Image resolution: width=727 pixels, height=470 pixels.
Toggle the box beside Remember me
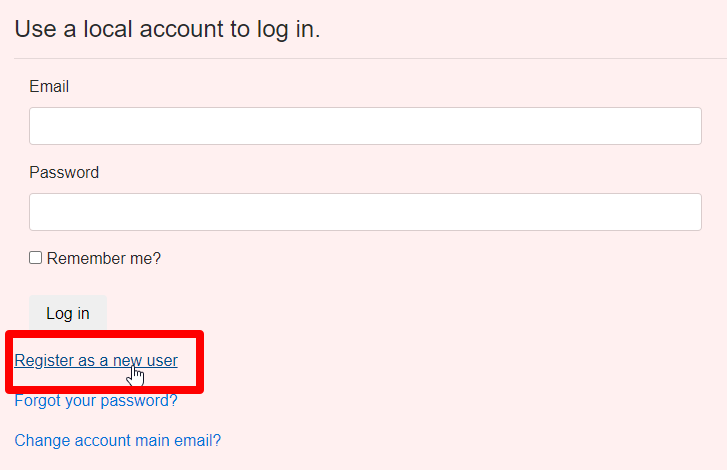[35, 258]
